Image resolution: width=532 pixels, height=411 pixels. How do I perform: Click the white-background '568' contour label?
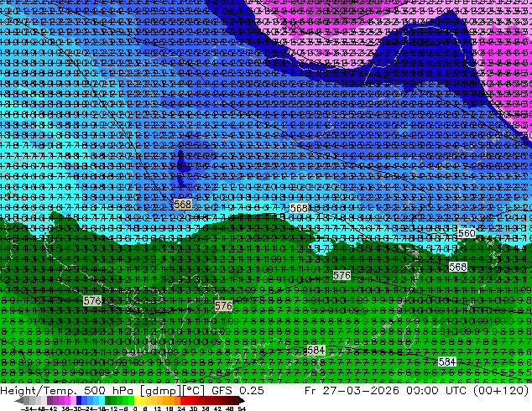(x=457, y=268)
